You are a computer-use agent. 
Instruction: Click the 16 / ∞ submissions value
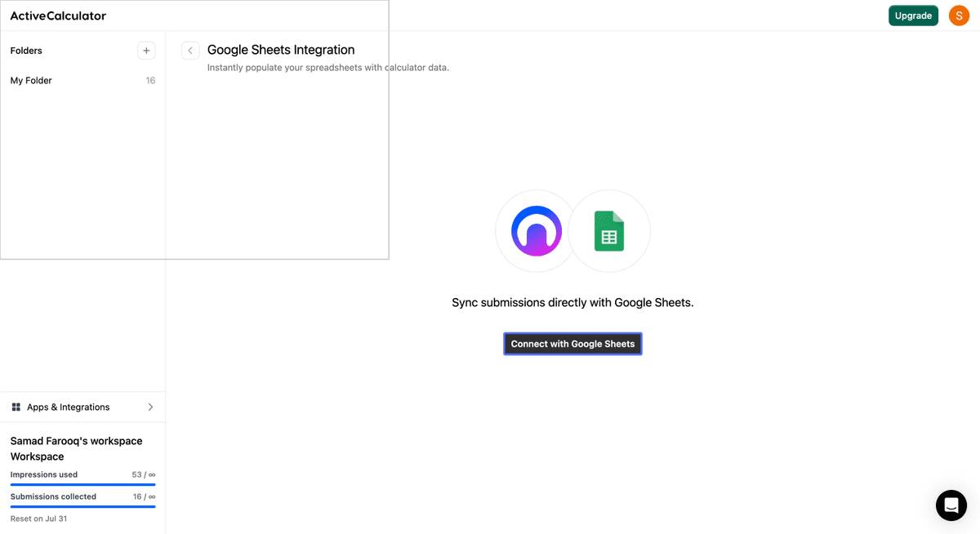[144, 496]
